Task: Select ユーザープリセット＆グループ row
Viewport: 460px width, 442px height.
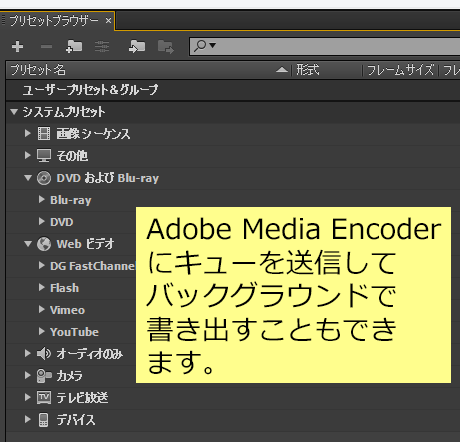Action: 233,90
